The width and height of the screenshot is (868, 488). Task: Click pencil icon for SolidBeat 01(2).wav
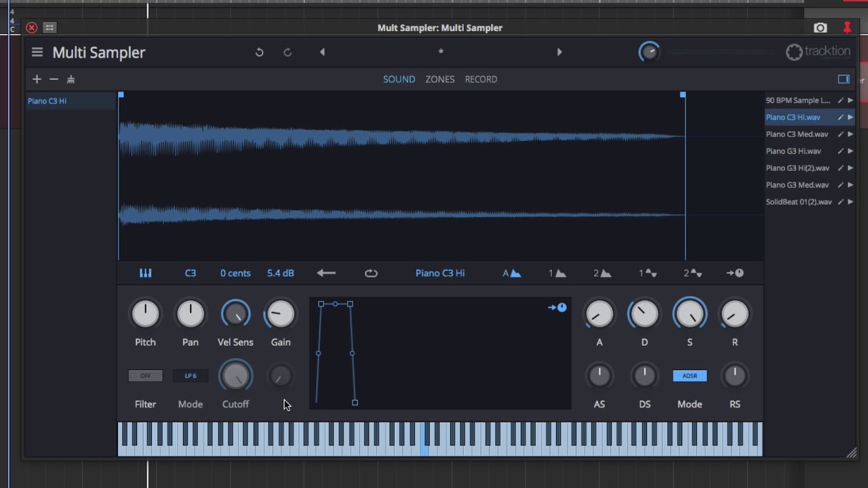(840, 202)
